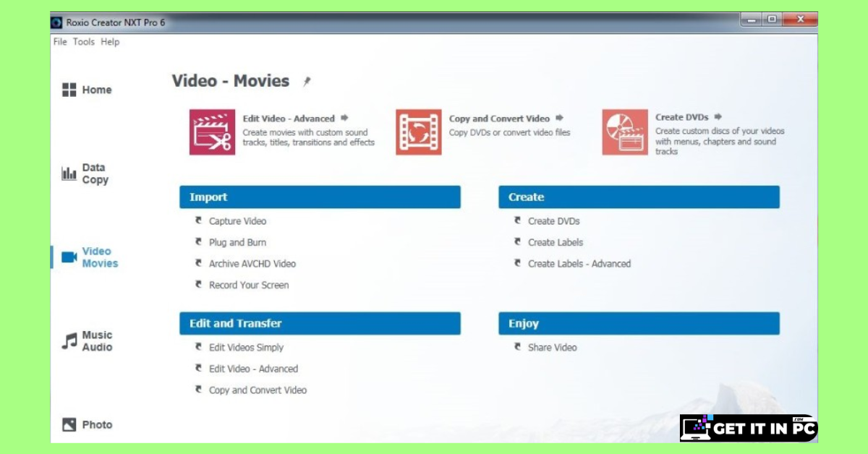Click the Create Labels link
This screenshot has height=454, width=868.
tap(556, 242)
